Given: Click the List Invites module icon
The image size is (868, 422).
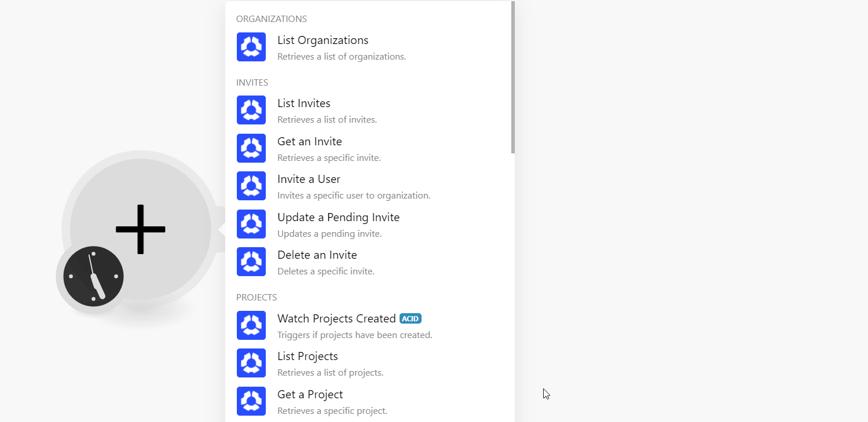Looking at the screenshot, I should coord(251,110).
